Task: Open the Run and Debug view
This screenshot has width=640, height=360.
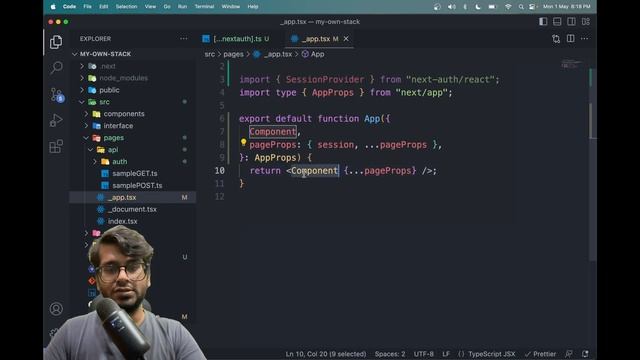Action: 56,121
